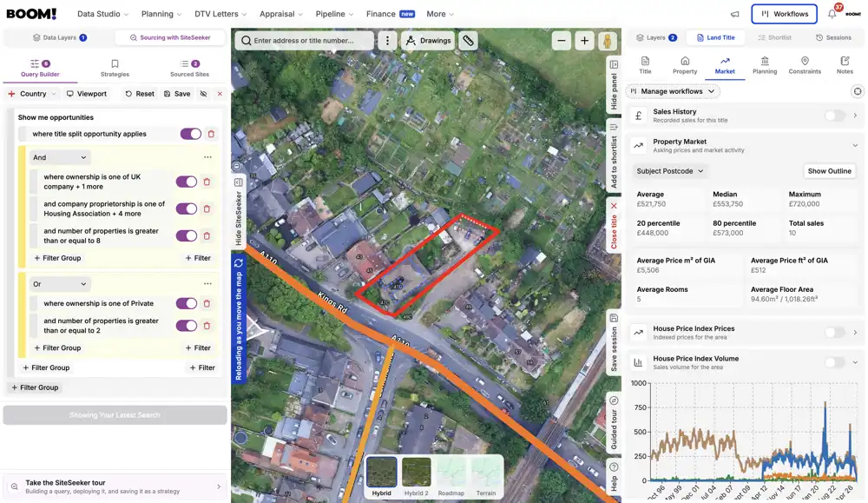Click the announcements megaphone icon

pos(734,14)
